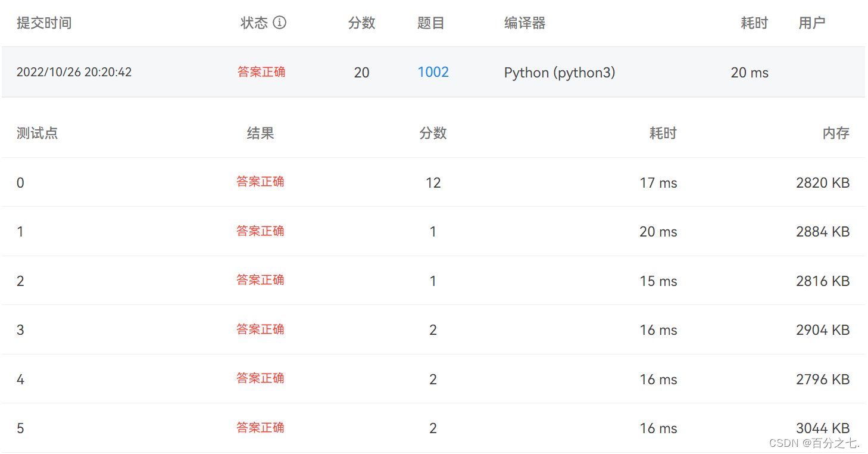868x454 pixels.
Task: Select the 提交时间 column header
Action: pos(44,23)
